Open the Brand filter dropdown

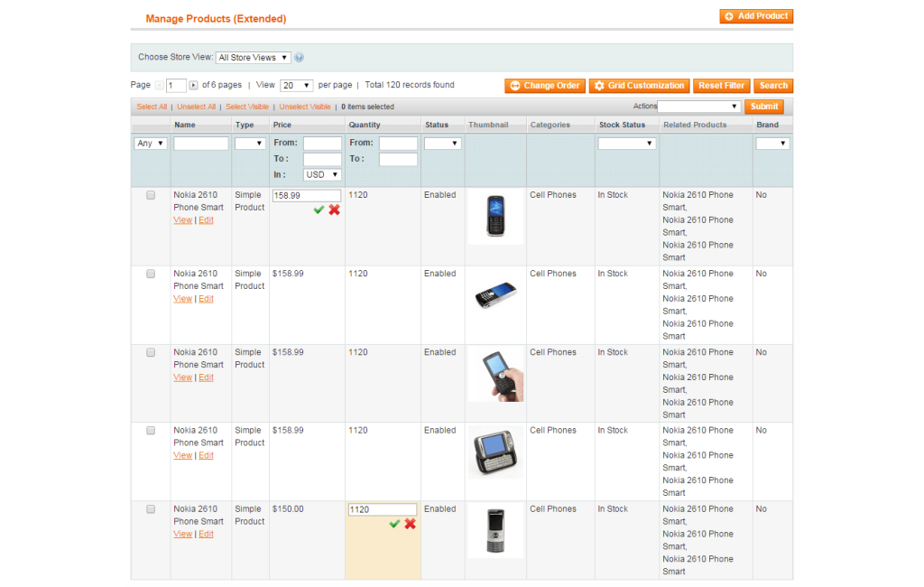coord(772,144)
